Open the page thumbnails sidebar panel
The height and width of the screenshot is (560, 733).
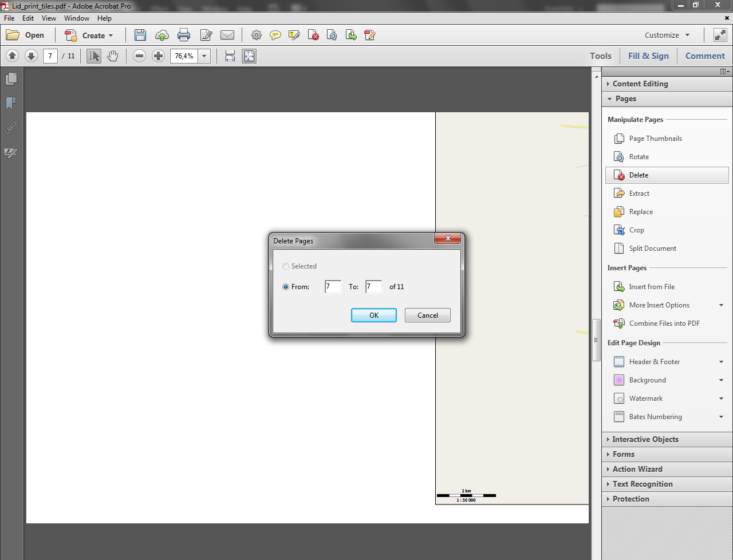click(x=11, y=78)
